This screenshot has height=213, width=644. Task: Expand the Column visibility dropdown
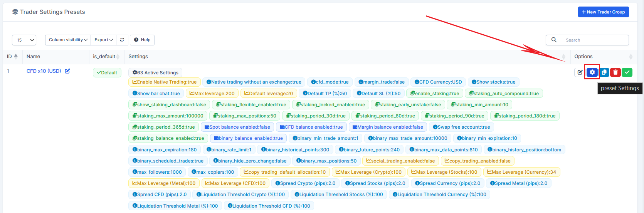coord(68,40)
